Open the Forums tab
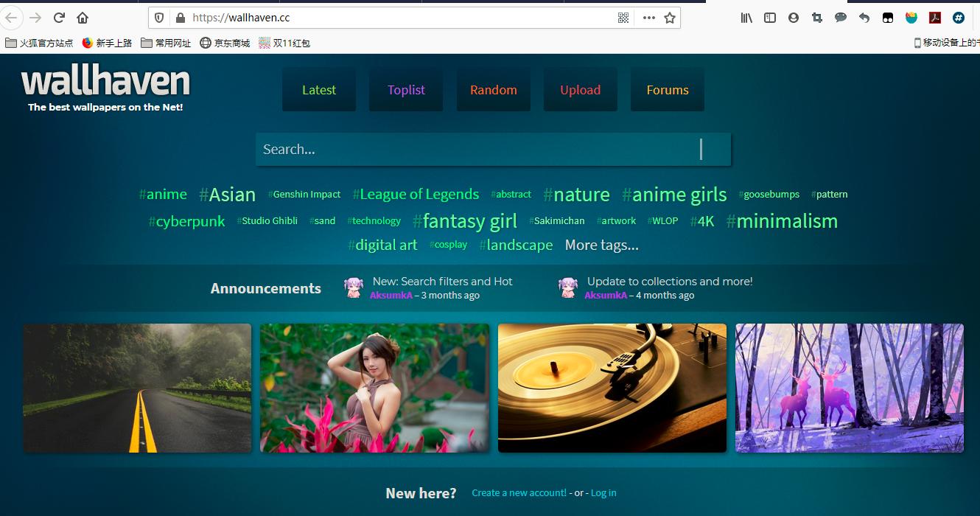 (x=668, y=90)
